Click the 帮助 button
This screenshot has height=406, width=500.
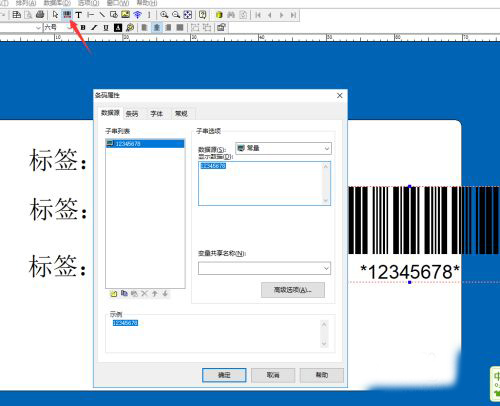point(322,375)
